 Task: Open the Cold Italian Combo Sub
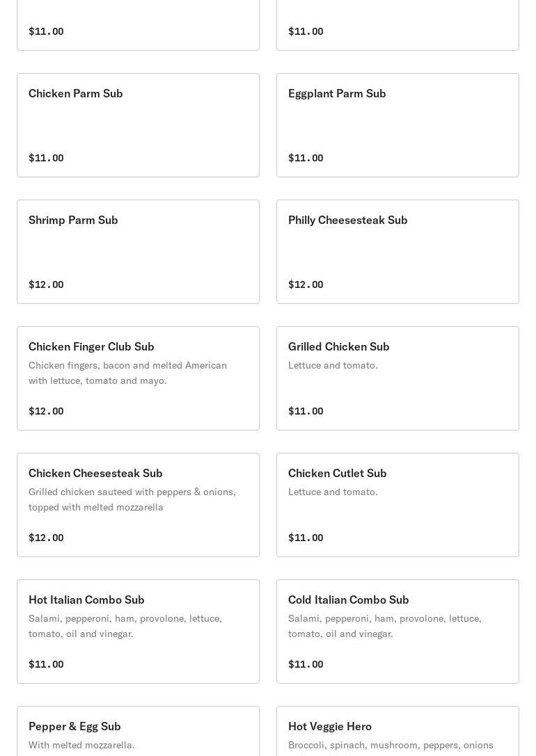pos(348,600)
